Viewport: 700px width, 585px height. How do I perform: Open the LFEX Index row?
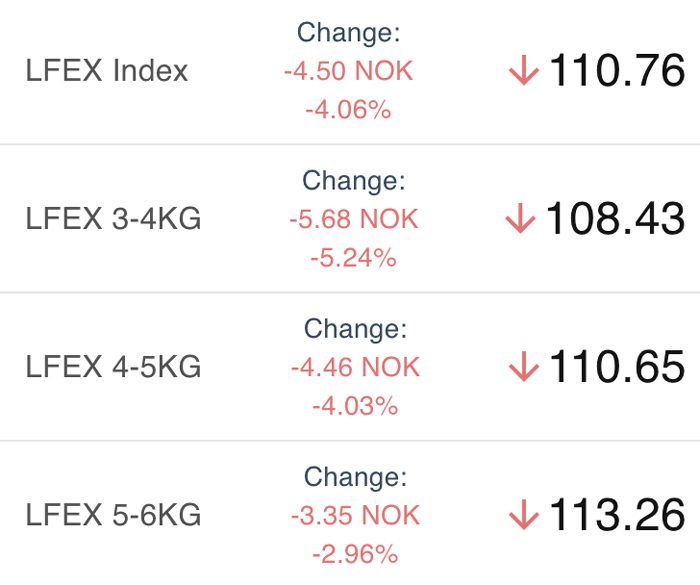[x=350, y=71]
